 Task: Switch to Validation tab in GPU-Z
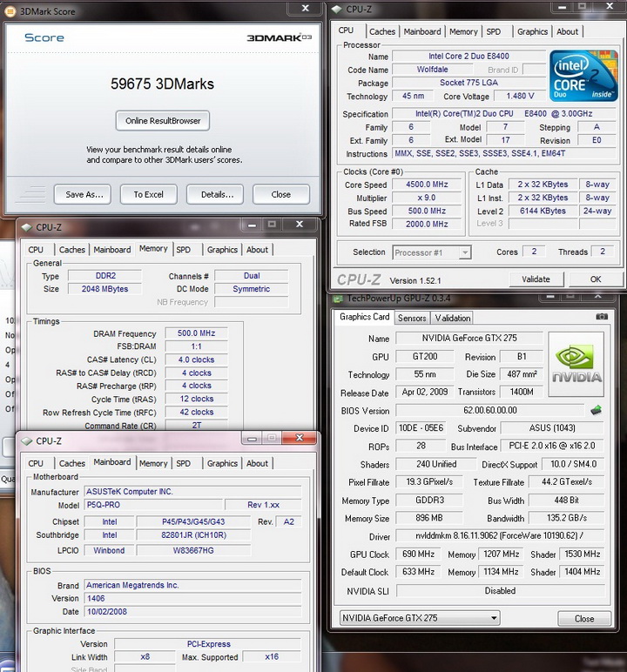click(452, 318)
